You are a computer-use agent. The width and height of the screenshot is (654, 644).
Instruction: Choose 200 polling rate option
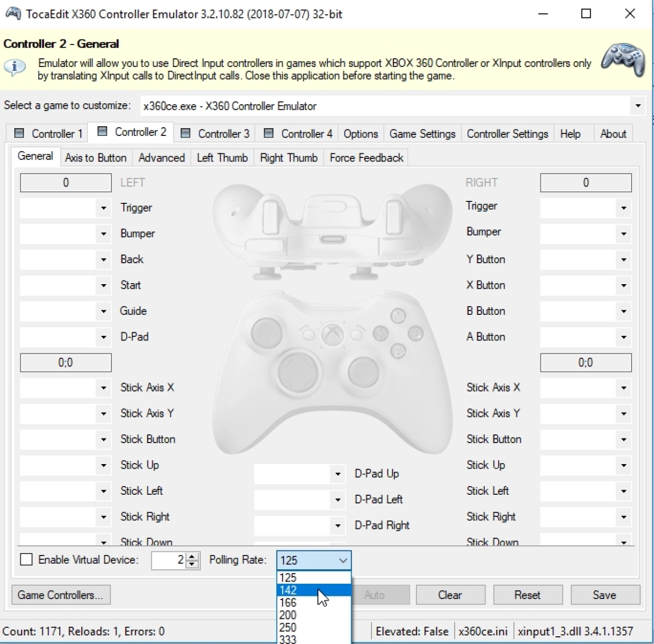click(x=314, y=615)
